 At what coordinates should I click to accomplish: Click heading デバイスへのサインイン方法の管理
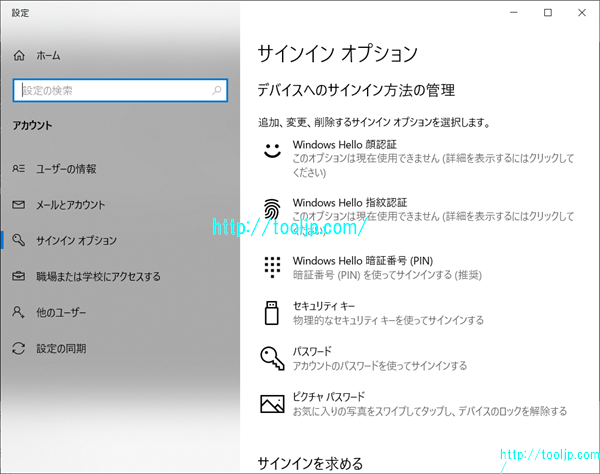[356, 90]
